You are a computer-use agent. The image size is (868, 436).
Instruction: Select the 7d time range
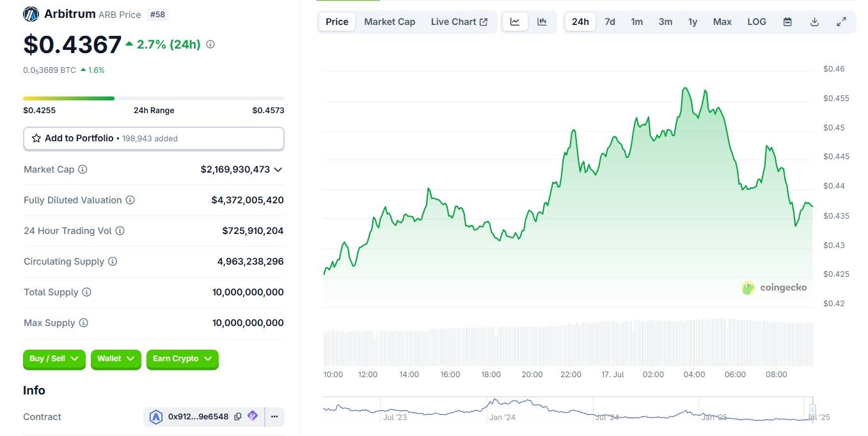coord(610,22)
